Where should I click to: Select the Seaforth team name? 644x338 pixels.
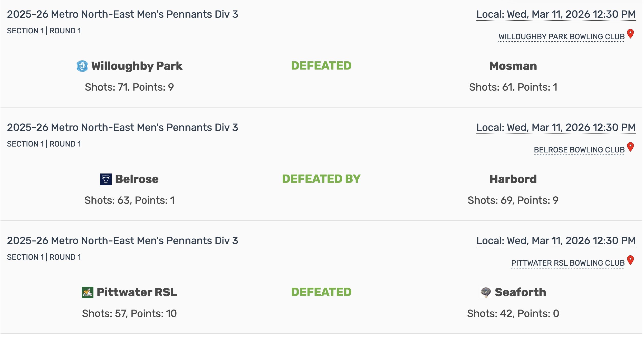[x=520, y=292]
